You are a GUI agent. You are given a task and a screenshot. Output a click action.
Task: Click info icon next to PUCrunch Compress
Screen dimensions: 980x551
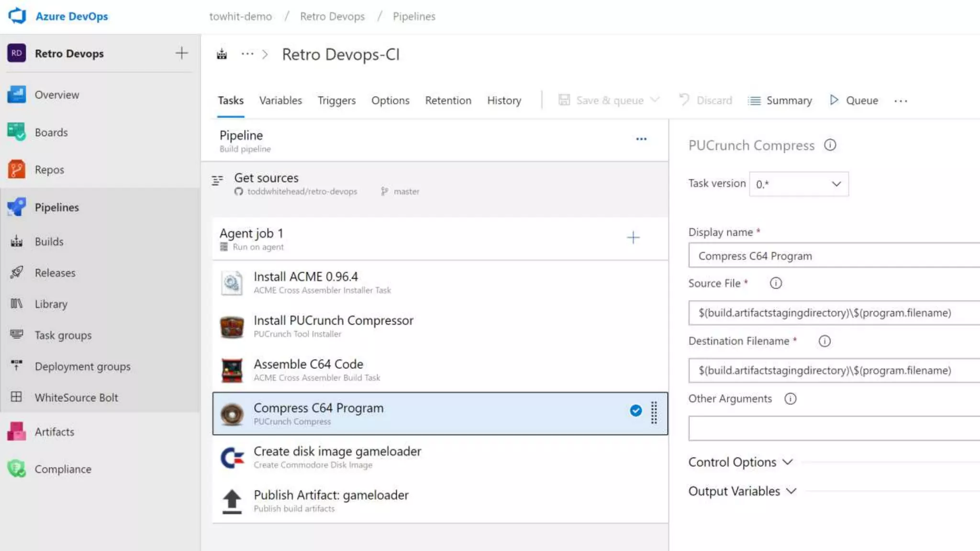pos(830,145)
